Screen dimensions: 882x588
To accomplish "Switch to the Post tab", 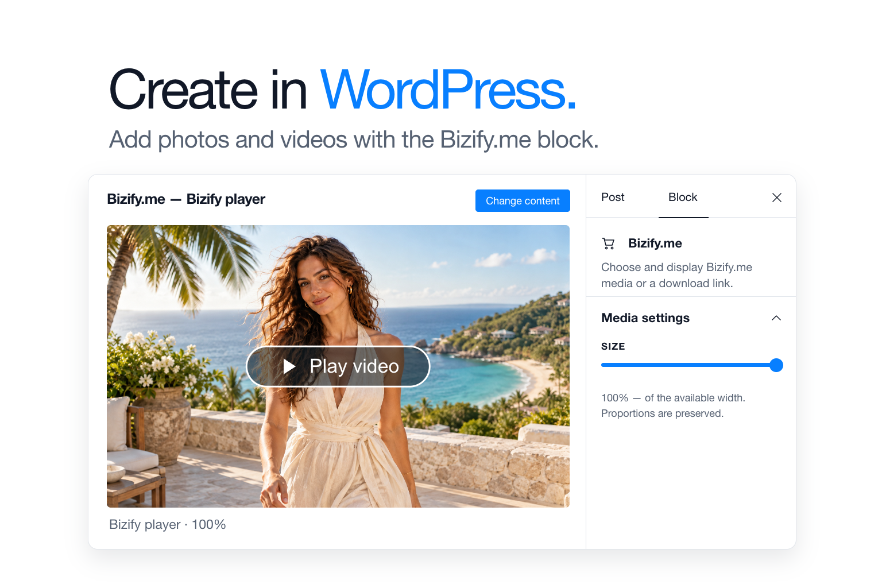I will [613, 197].
